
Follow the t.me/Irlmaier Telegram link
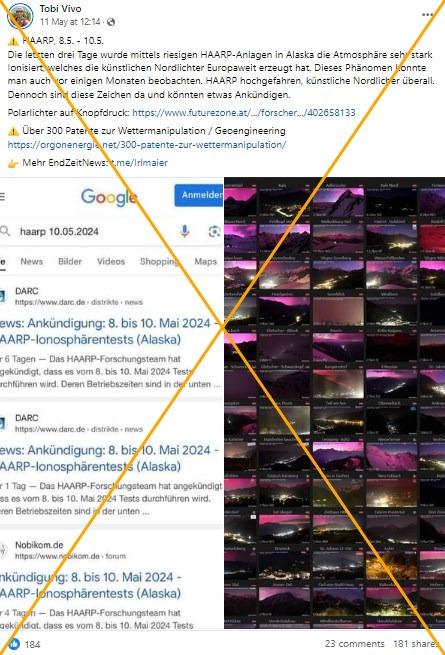pos(139,163)
